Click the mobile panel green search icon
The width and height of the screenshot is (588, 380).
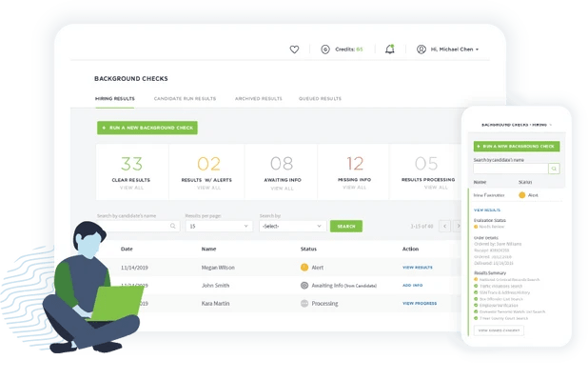click(554, 169)
